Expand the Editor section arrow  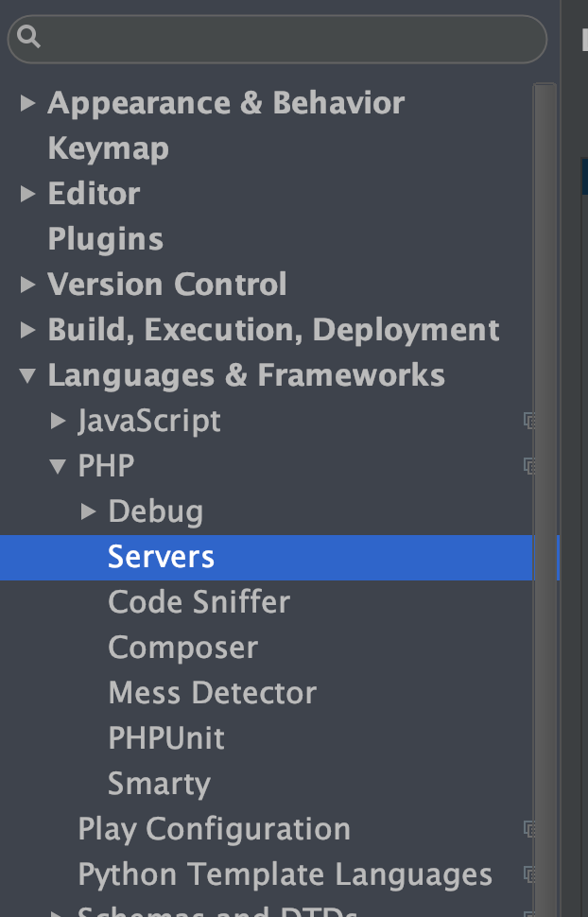27,194
